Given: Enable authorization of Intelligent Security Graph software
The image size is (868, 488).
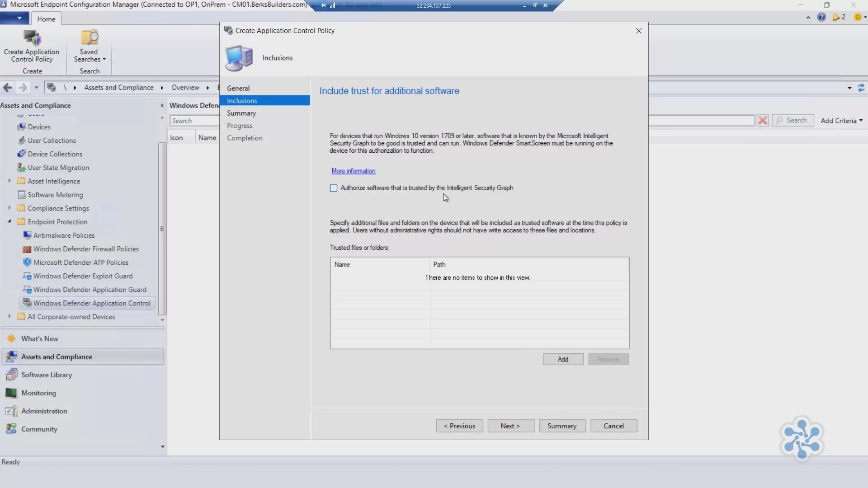Looking at the screenshot, I should [334, 188].
